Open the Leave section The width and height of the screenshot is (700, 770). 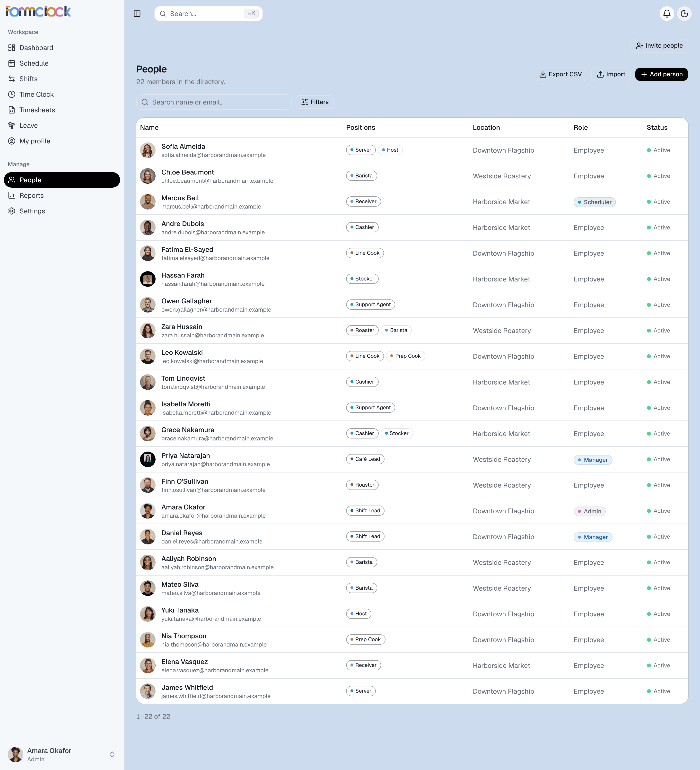point(62,126)
